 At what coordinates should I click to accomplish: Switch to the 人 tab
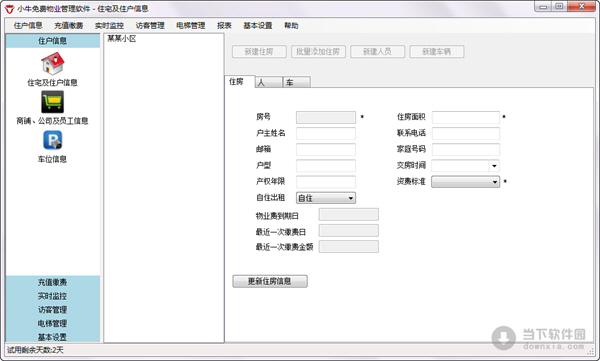pyautogui.click(x=268, y=82)
